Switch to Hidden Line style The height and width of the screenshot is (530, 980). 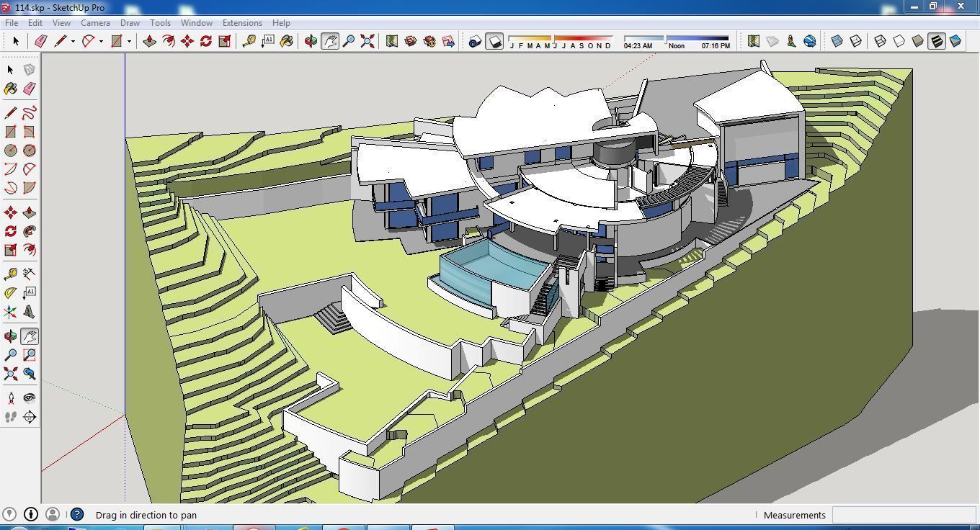tap(899, 41)
